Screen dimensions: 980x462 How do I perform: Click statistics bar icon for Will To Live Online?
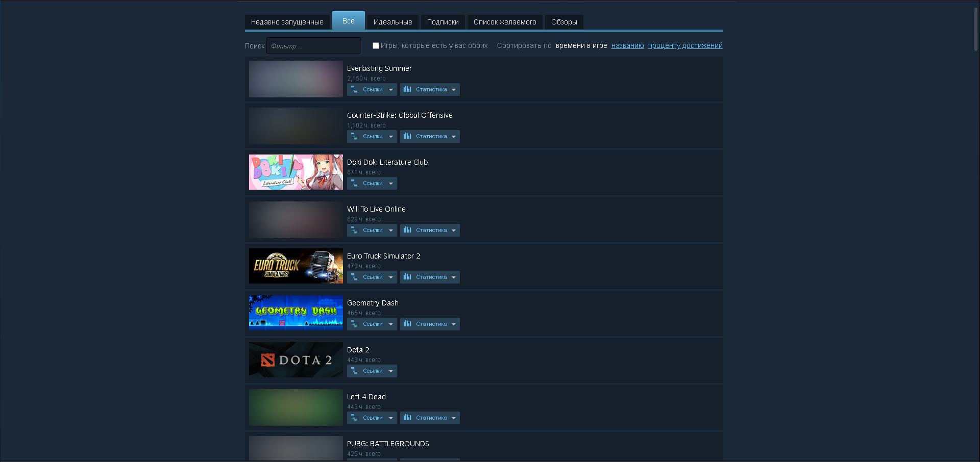tap(407, 230)
